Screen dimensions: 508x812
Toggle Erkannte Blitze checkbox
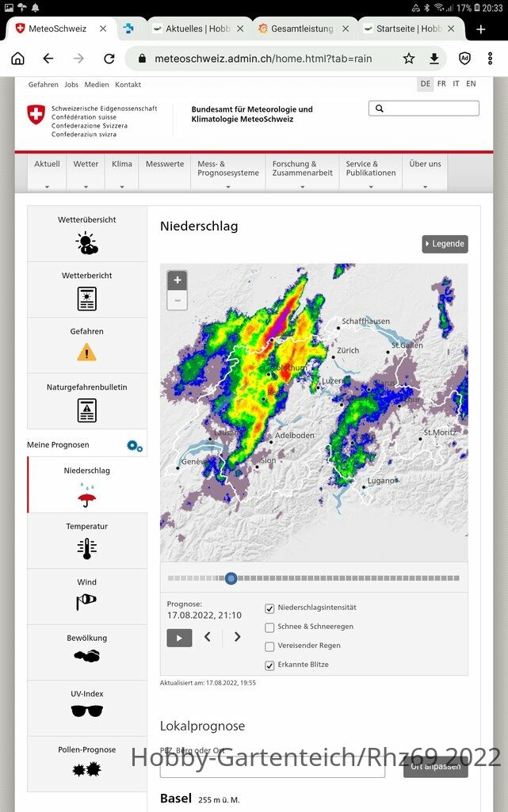click(x=269, y=666)
